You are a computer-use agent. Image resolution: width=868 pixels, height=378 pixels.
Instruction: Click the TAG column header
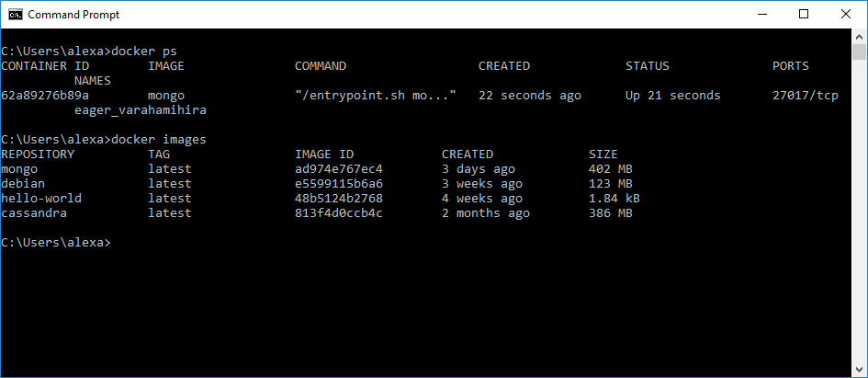pyautogui.click(x=159, y=155)
